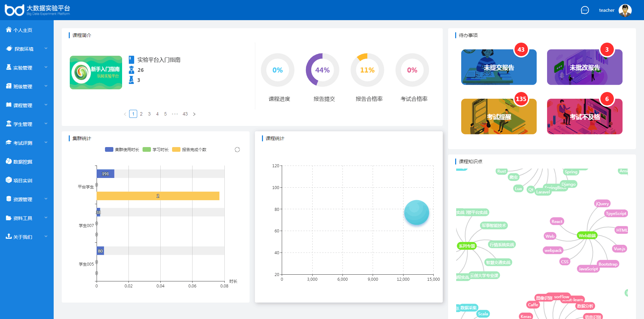Go to page 43 in course pagination
The image size is (644, 319).
[x=185, y=114]
